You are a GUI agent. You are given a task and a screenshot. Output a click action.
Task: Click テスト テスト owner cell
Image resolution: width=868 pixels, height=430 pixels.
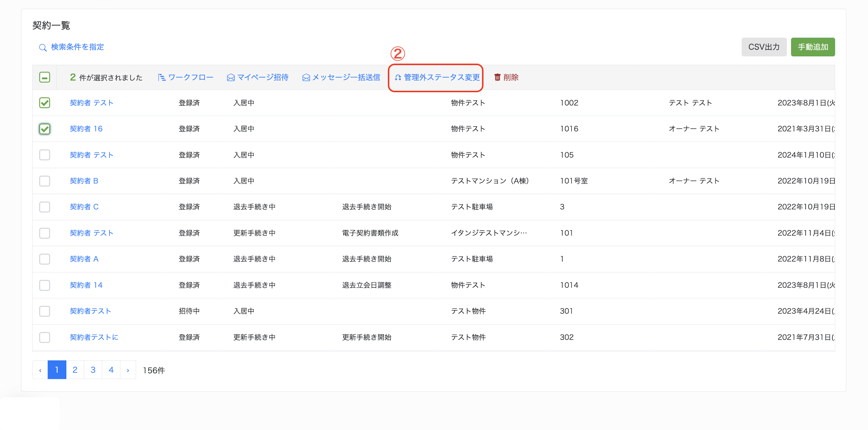coord(690,103)
